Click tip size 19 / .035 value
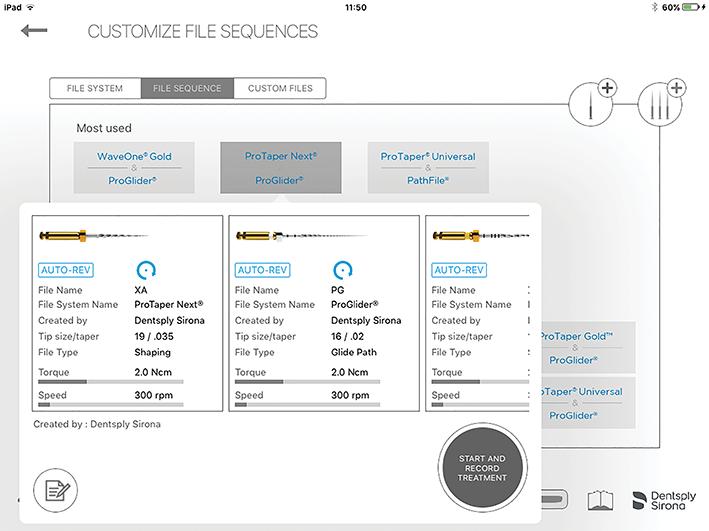 point(154,337)
